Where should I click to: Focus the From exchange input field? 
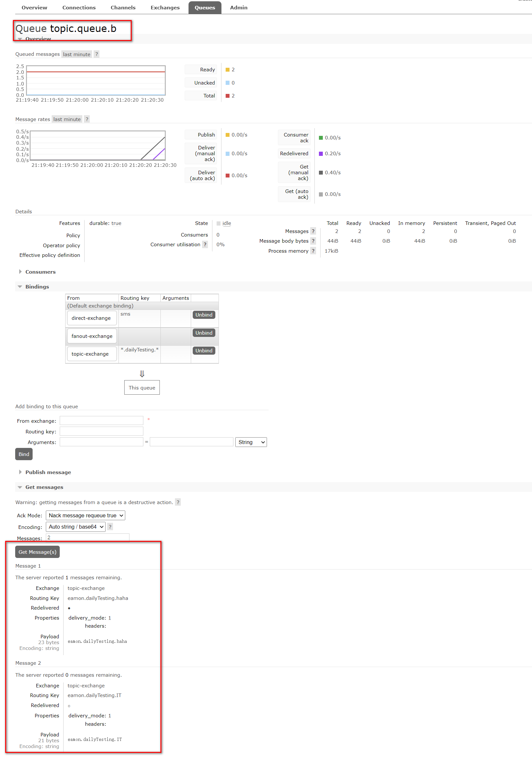pyautogui.click(x=101, y=421)
